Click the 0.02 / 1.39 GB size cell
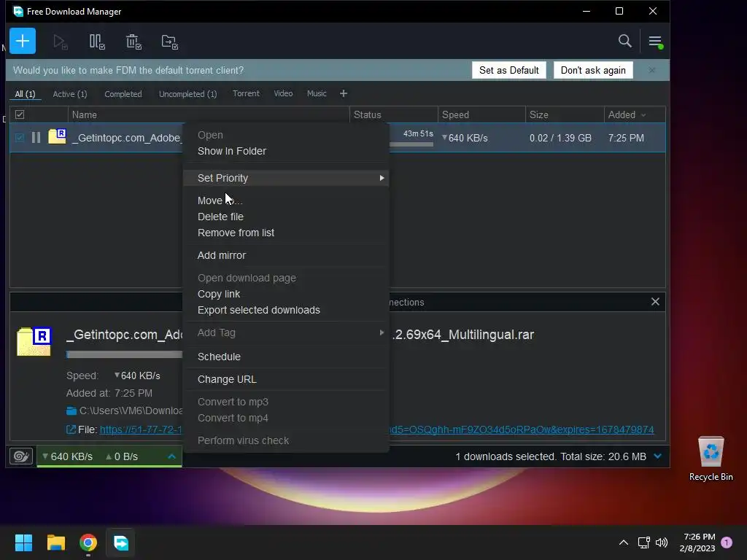This screenshot has height=560, width=747. [560, 138]
